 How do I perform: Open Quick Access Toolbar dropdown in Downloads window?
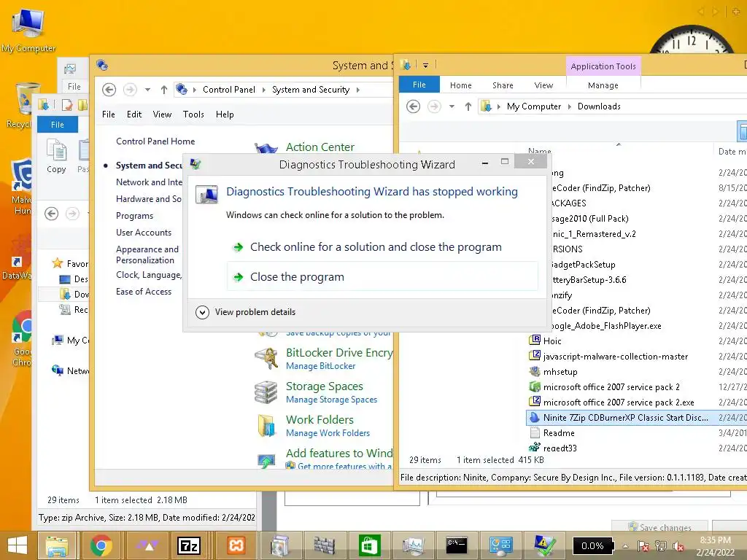point(425,65)
